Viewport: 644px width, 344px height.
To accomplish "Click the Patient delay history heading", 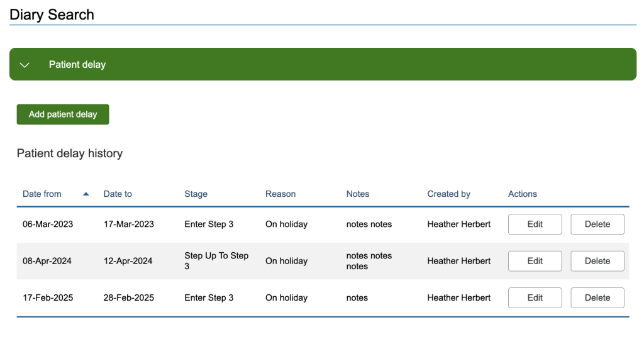I will tap(69, 153).
